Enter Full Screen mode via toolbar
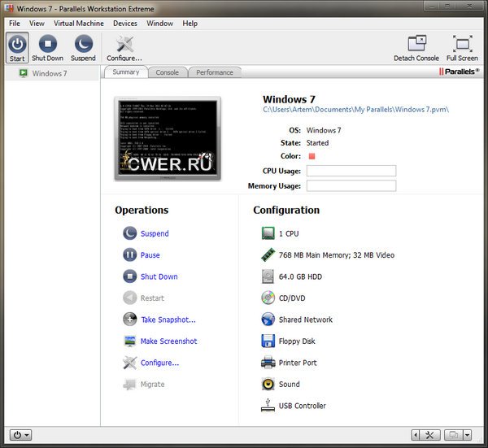 462,44
